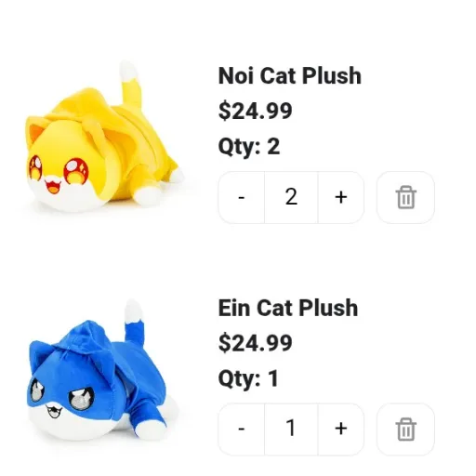Click the yellow cat plush's red eyes
476x476 pixels.
tap(59, 170)
